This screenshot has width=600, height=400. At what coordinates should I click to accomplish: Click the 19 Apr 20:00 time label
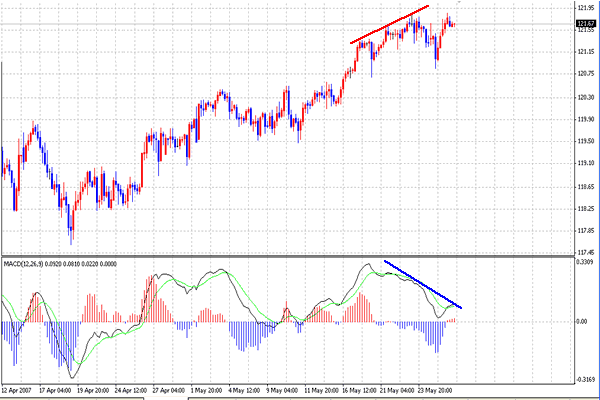click(x=93, y=391)
